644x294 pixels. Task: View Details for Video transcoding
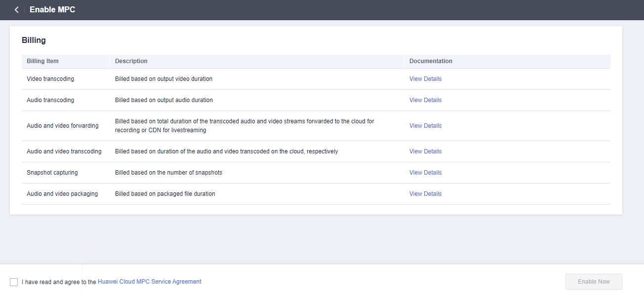click(x=425, y=79)
